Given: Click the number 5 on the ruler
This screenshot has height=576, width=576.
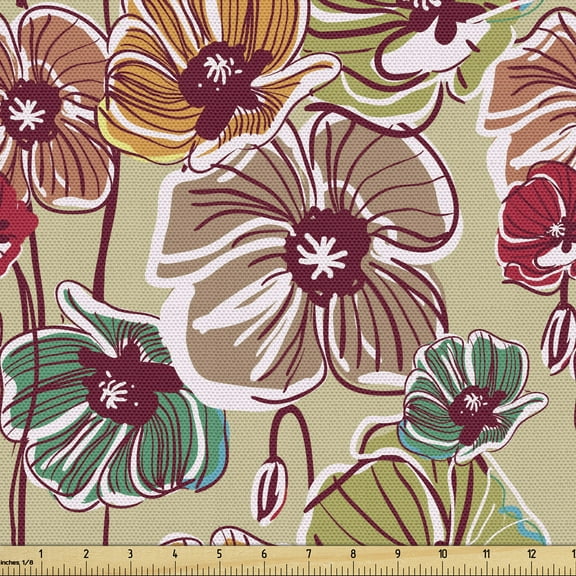Looking at the screenshot, I should [x=219, y=554].
